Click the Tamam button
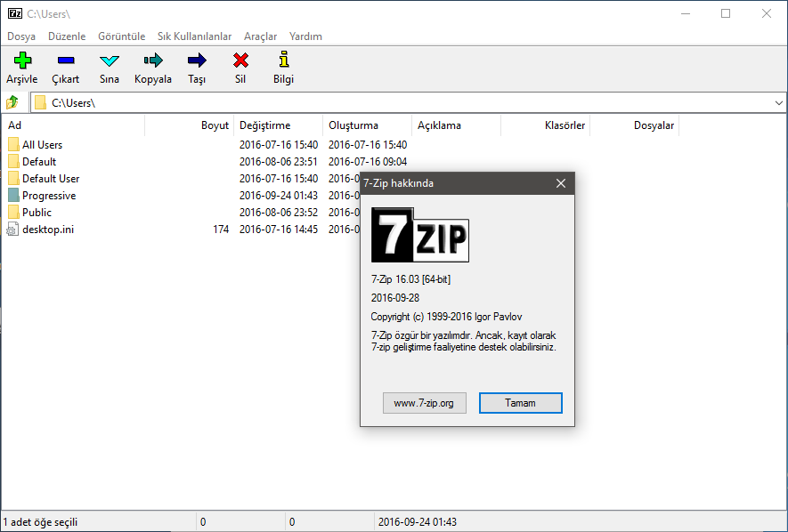Viewport: 788px width, 532px height. click(x=521, y=403)
